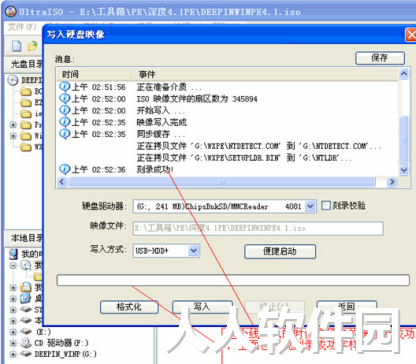Click the info icon beside 开始写入
Image resolution: width=416 pixels, height=364 pixels.
pyautogui.click(x=64, y=110)
